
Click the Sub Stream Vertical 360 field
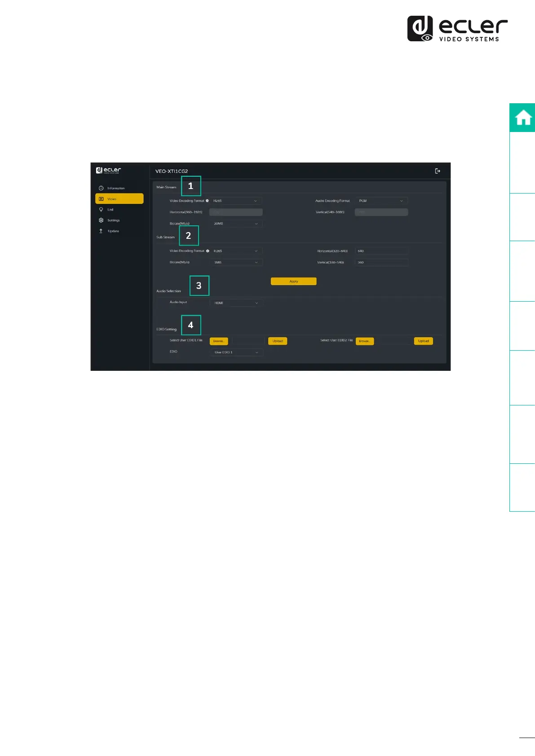click(x=381, y=263)
